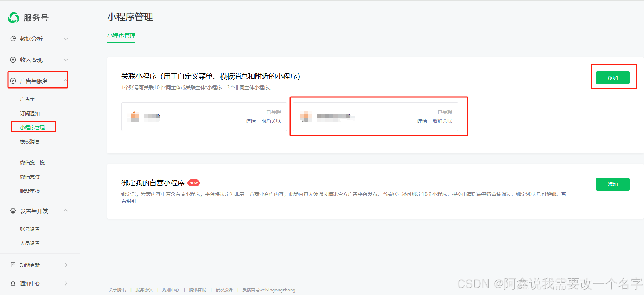
Task: Select 小程序管理 in sidebar
Action: tap(32, 127)
